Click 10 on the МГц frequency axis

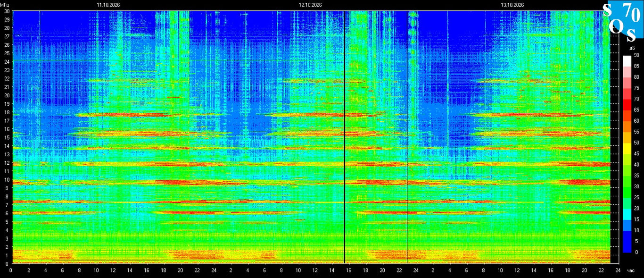(7, 179)
